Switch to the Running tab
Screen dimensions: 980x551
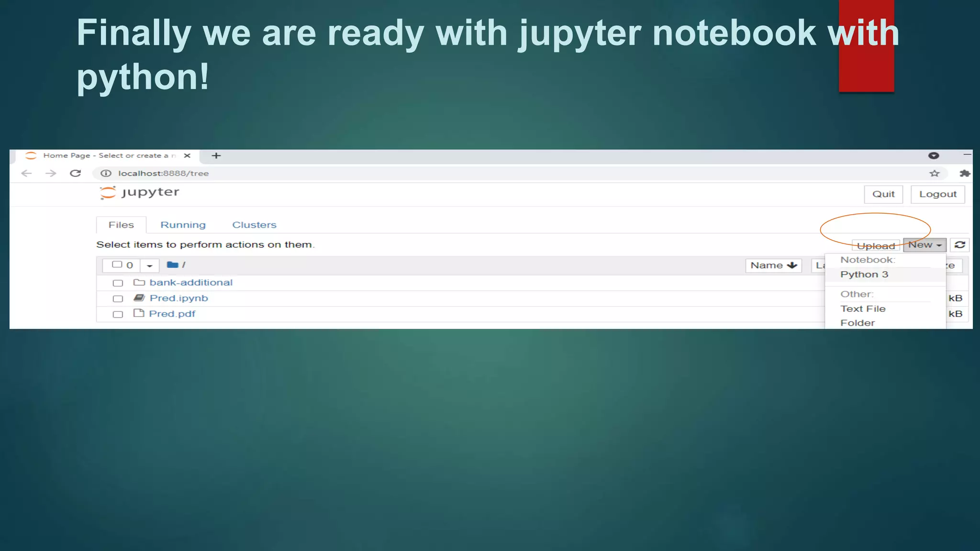pos(183,225)
